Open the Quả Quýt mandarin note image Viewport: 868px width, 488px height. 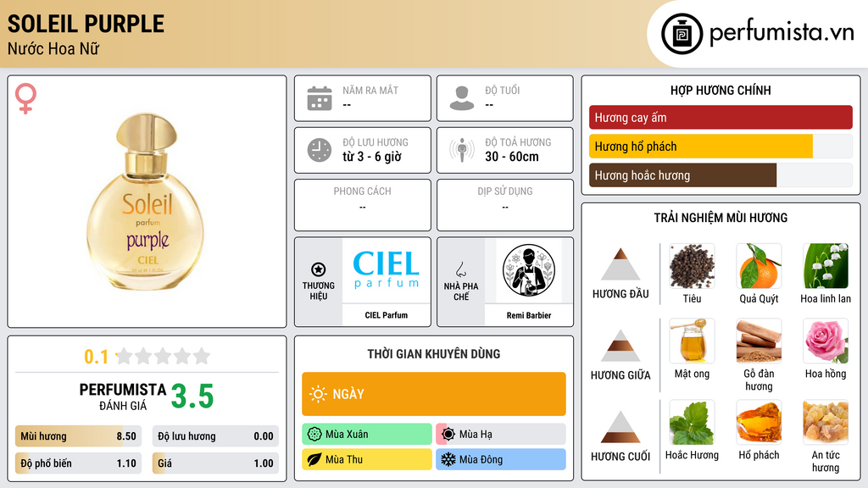759,266
